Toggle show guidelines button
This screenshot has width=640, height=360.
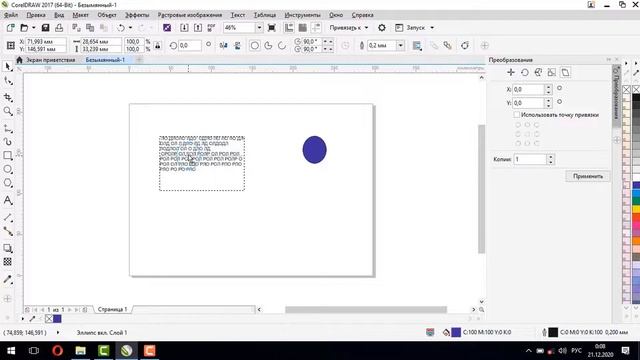point(316,28)
